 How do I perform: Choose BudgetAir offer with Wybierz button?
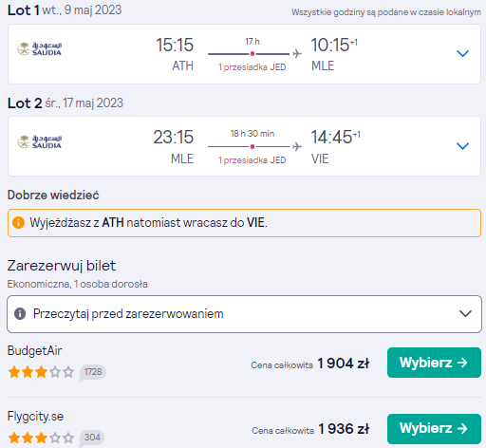tap(434, 363)
